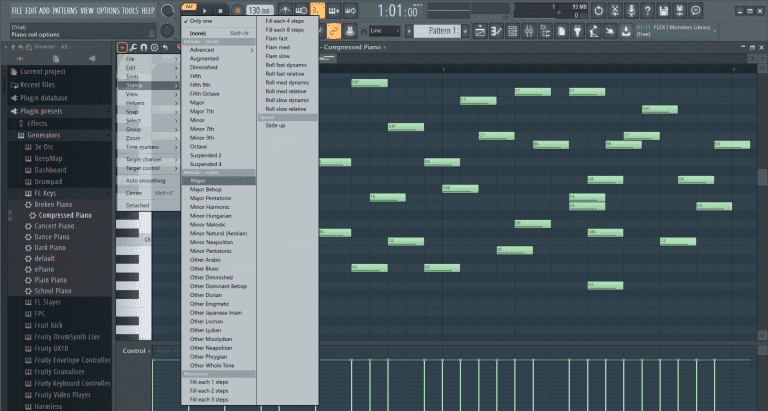This screenshot has width=768, height=411.
Task: Click the orange record button
Action: [238, 11]
